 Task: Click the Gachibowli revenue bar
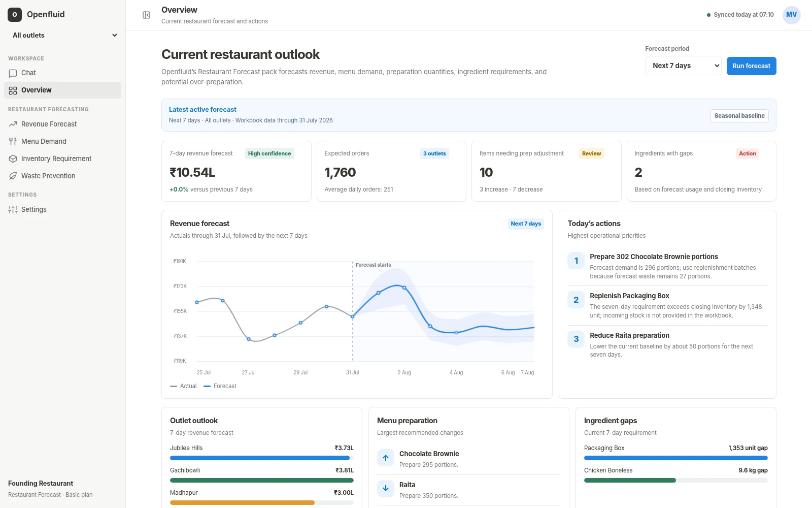click(x=262, y=481)
